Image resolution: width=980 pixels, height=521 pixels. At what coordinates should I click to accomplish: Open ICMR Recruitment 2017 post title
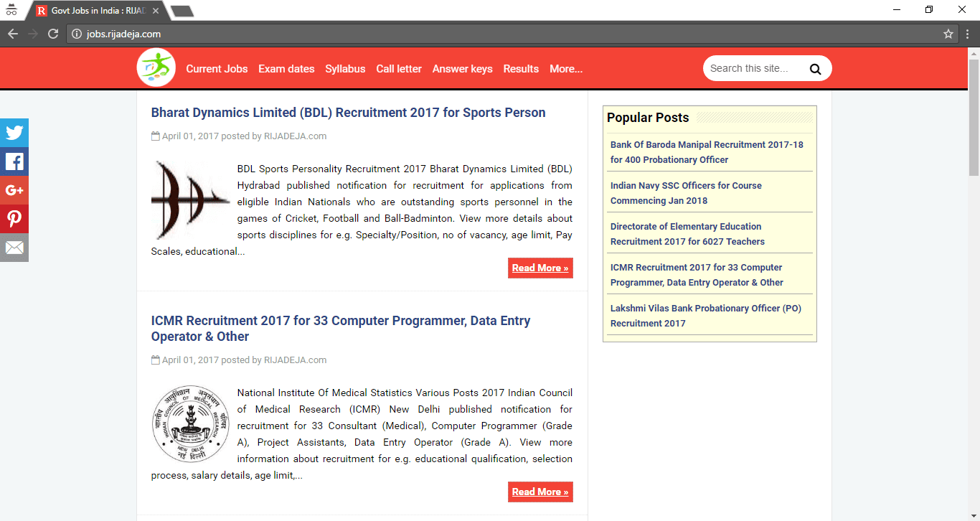point(341,329)
